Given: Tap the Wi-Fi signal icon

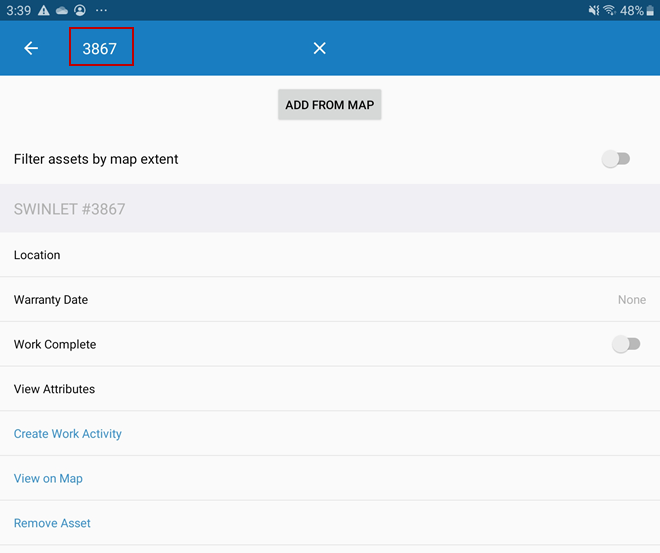Looking at the screenshot, I should [x=609, y=10].
